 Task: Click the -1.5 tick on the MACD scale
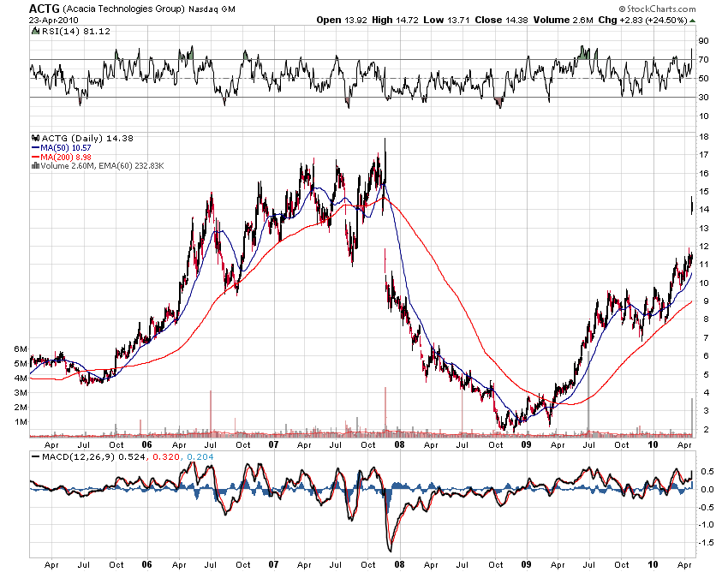[x=707, y=542]
